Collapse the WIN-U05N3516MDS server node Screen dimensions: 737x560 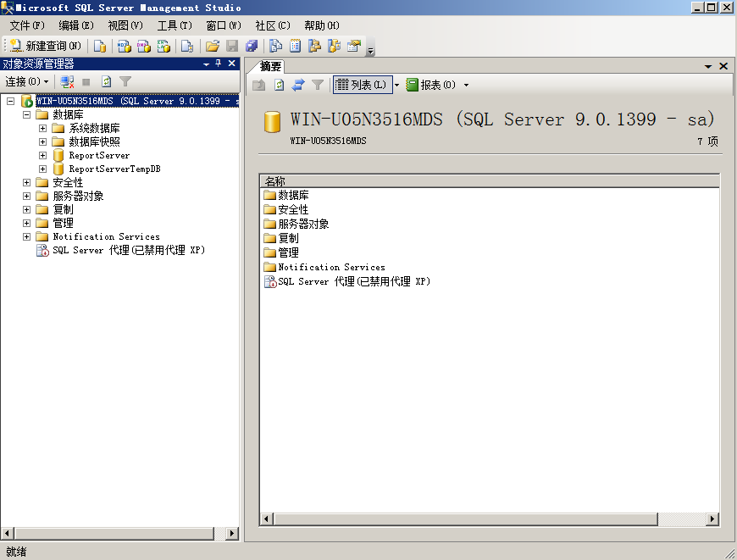[10, 101]
